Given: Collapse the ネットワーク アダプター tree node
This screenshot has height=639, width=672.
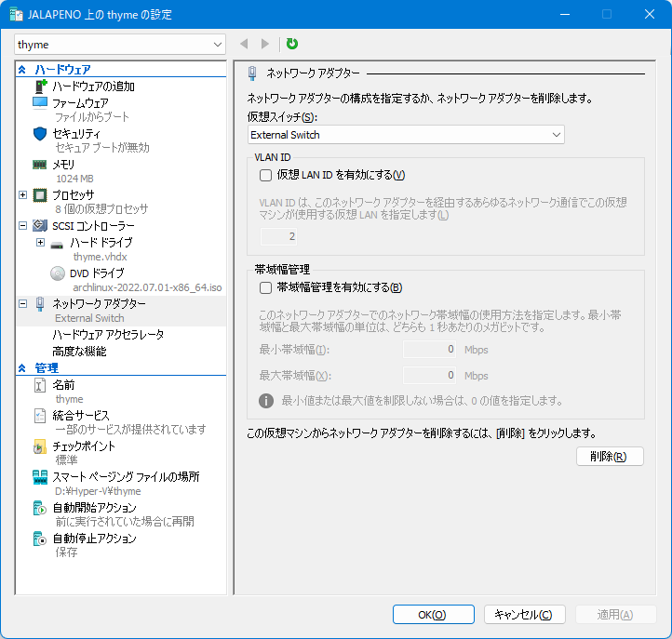Looking at the screenshot, I should tap(23, 303).
